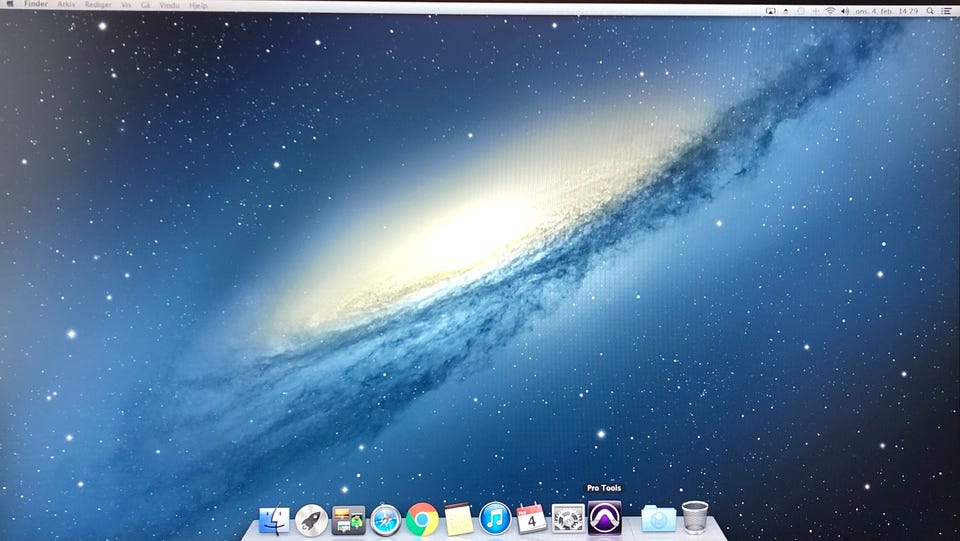Viewport: 960px width, 541px height.
Task: Open Mission Control in the Dock
Action: coord(348,520)
